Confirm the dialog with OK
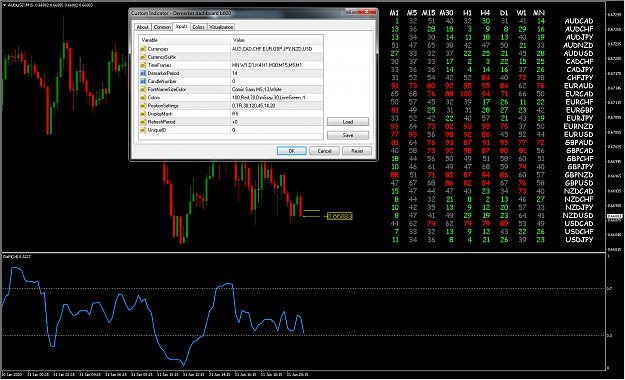 (291, 151)
